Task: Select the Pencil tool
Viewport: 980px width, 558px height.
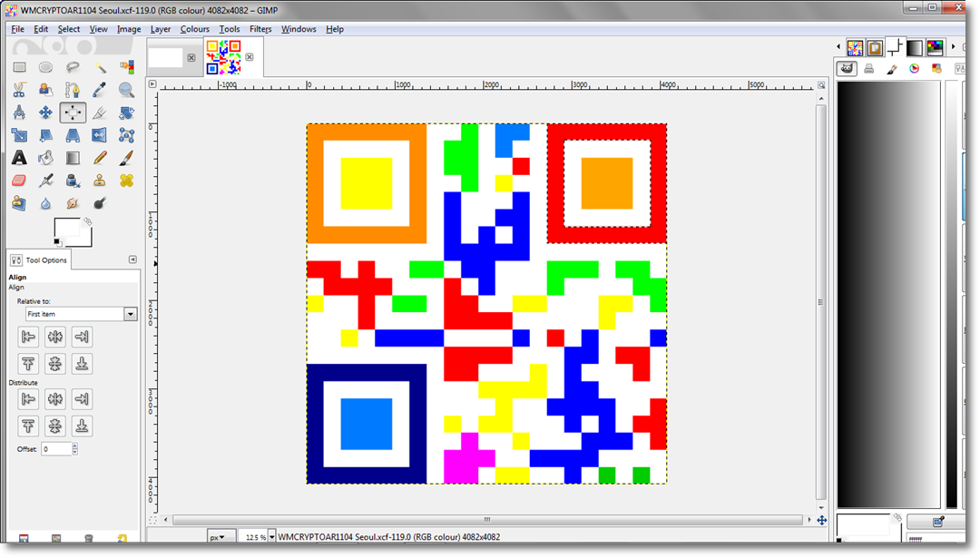Action: 100,158
